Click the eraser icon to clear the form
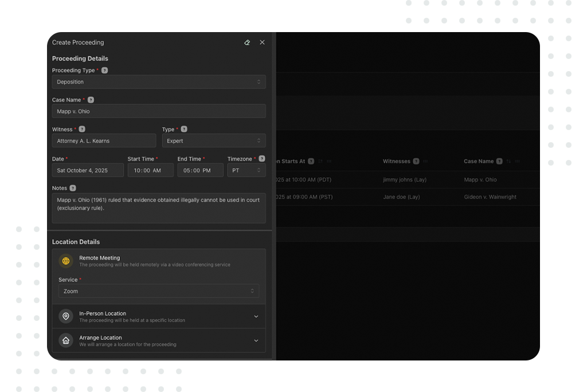Screen dimensions: 587x392 click(x=247, y=42)
